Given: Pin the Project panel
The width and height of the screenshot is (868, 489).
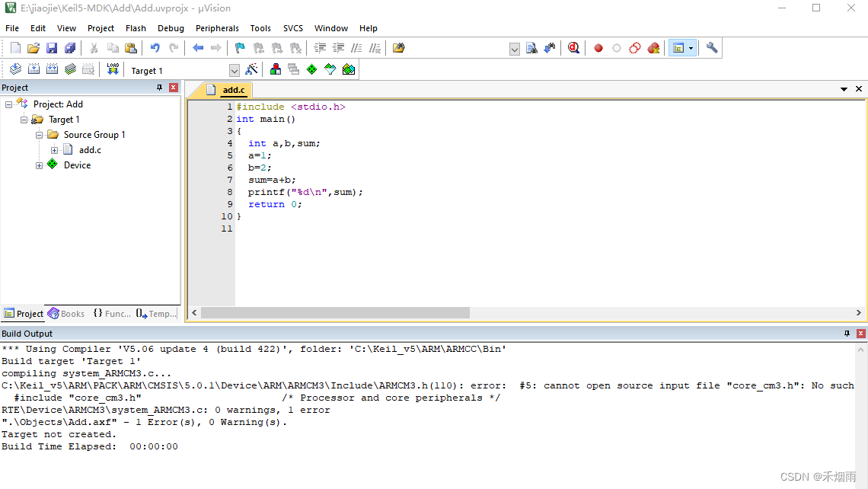Looking at the screenshot, I should click(x=159, y=88).
